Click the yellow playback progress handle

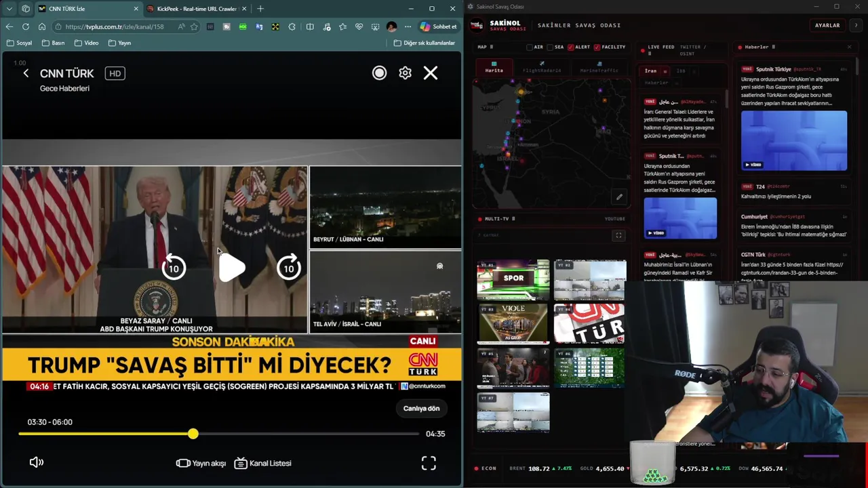(193, 434)
